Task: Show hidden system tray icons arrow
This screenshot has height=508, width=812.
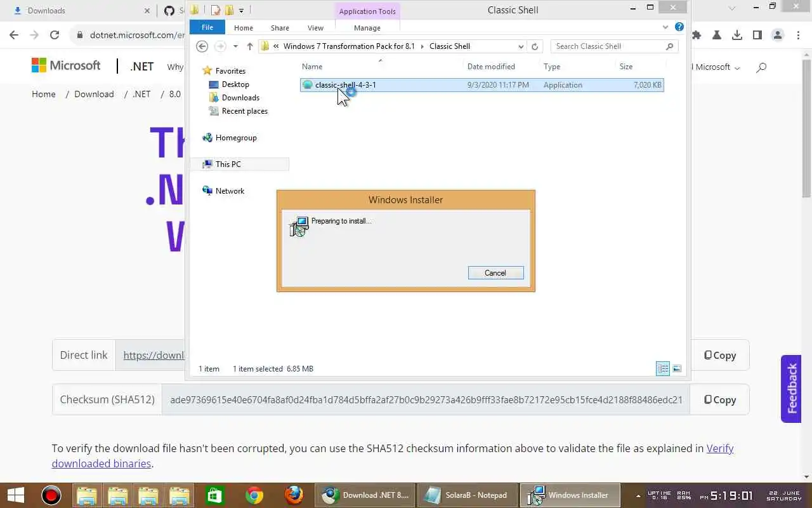Action: (x=638, y=495)
